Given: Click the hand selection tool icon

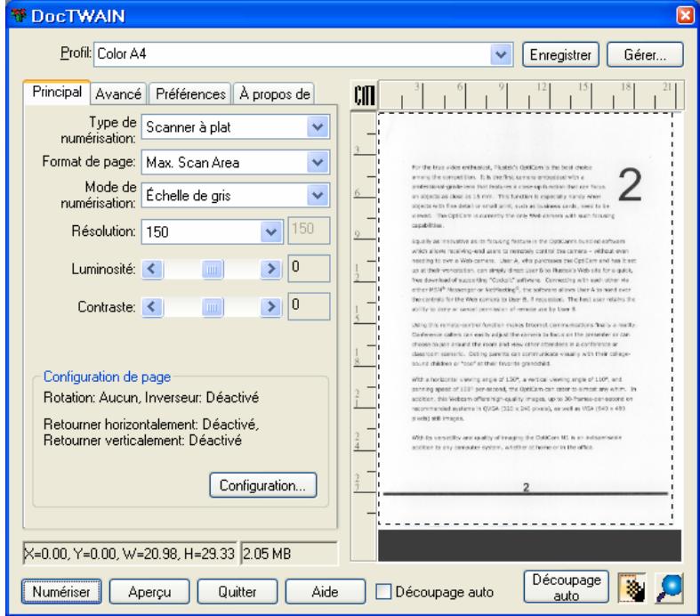Looking at the screenshot, I should tap(632, 587).
